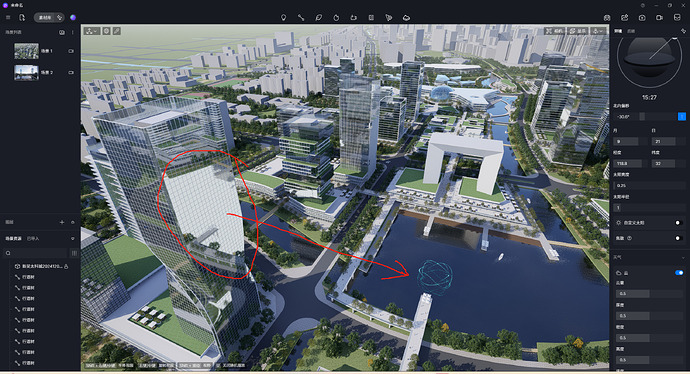
Task: Select the first tab in right panel
Action: click(x=618, y=31)
